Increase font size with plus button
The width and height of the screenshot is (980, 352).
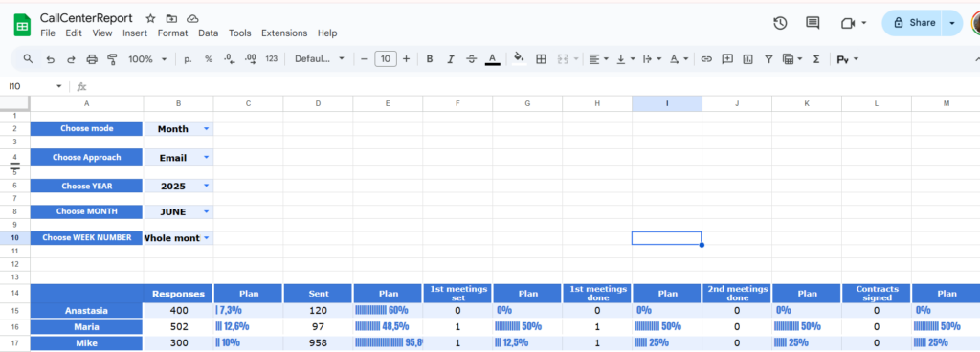[x=406, y=59]
